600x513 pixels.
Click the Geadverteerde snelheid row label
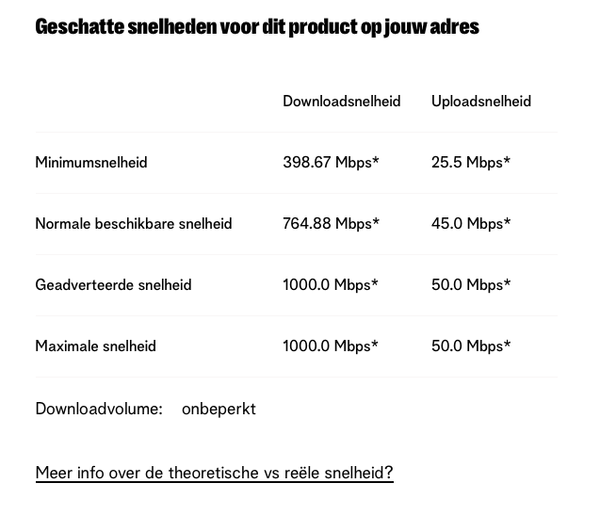113,285
